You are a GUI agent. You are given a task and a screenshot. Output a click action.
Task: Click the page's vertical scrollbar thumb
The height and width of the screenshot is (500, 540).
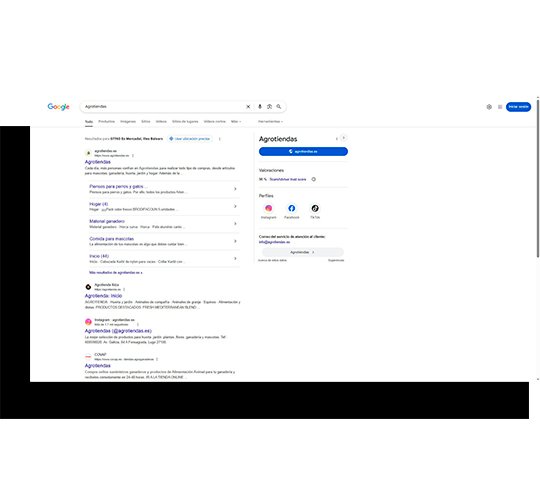coord(538,178)
